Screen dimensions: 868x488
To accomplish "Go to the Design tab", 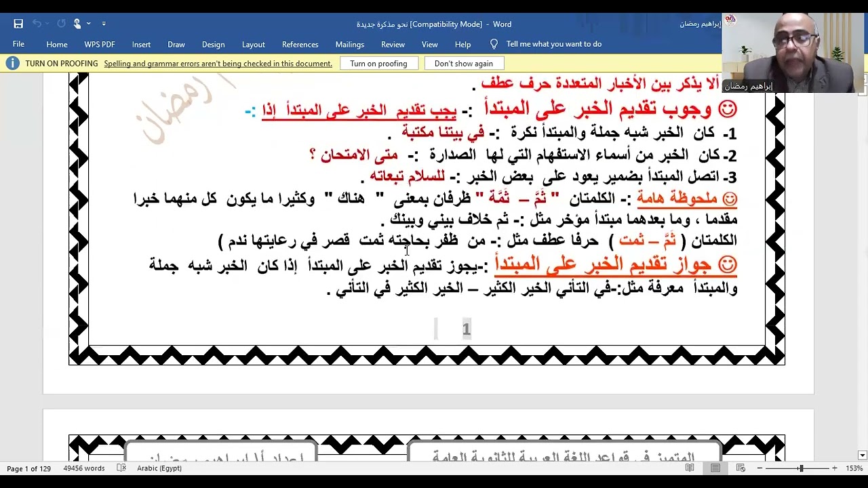I will click(213, 44).
